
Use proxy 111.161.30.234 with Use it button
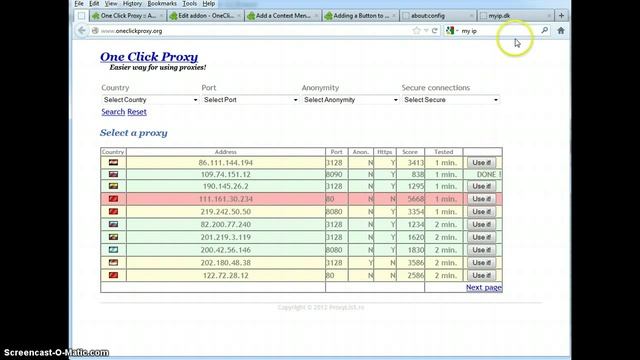pos(482,199)
